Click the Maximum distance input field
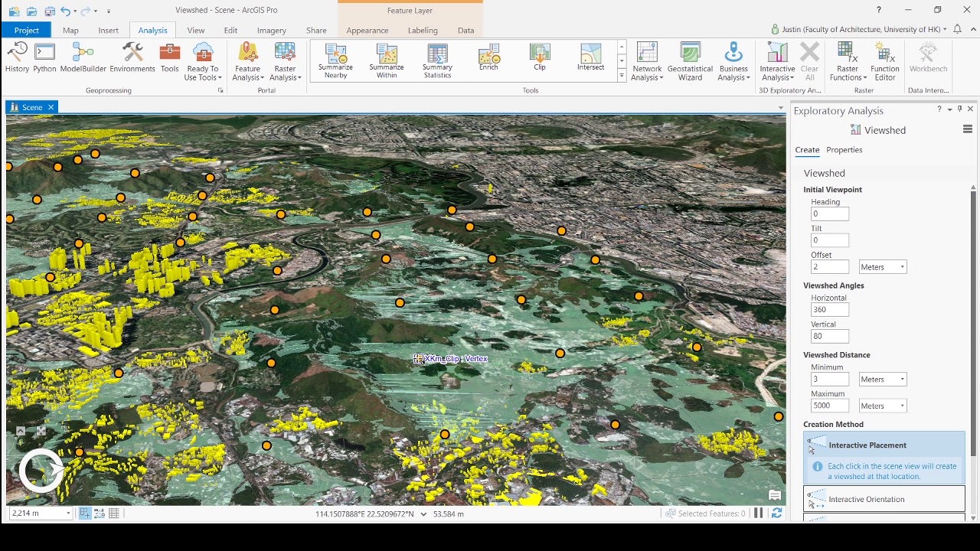 (830, 406)
